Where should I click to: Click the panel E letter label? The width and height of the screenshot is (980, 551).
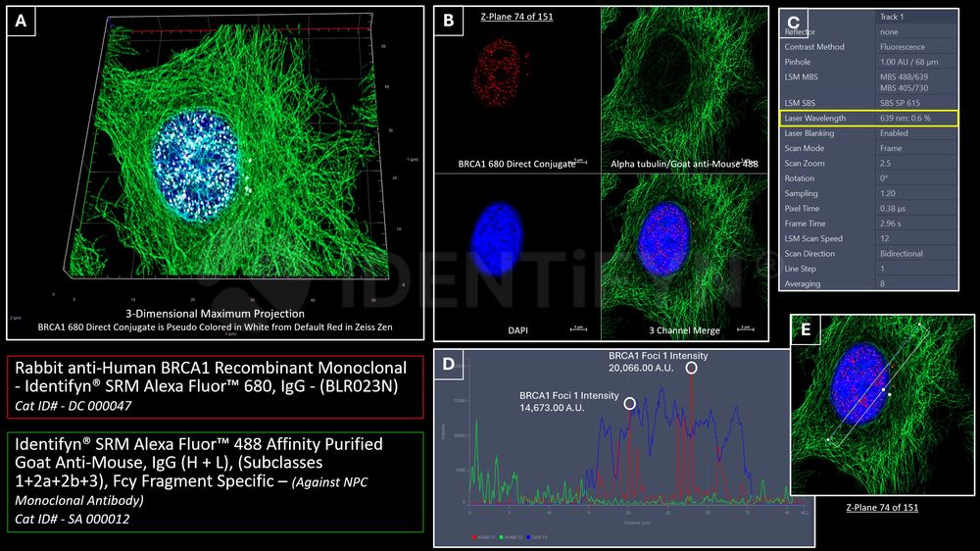tap(805, 329)
